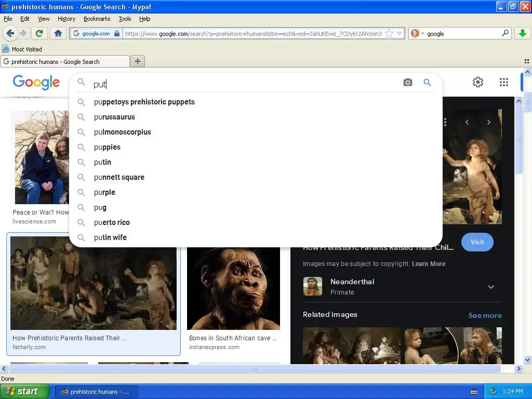Click the browser search bar magnifier

click(505, 33)
